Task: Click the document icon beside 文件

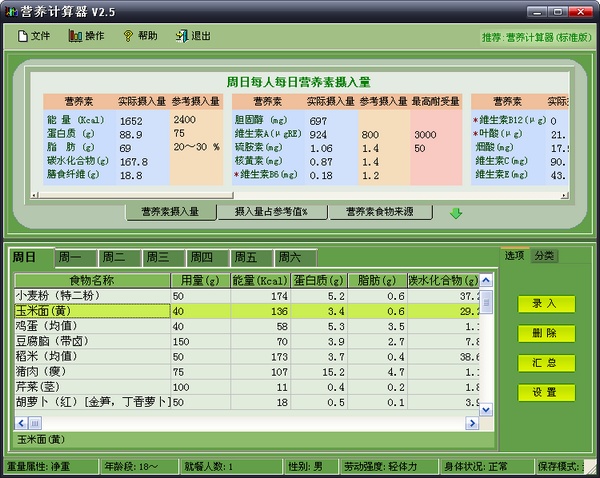Action: tap(23, 36)
